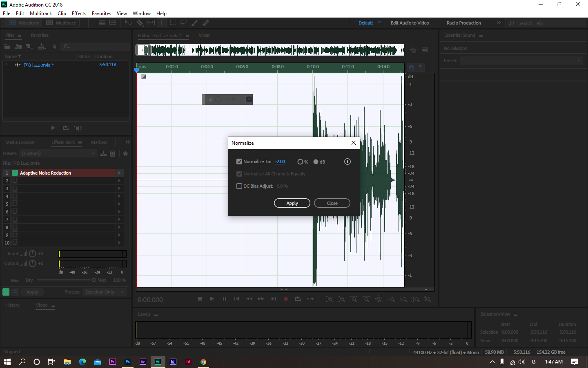Show more workspaces with the double chevron
Image resolution: width=588 pixels, height=368 pixels.
(x=499, y=23)
